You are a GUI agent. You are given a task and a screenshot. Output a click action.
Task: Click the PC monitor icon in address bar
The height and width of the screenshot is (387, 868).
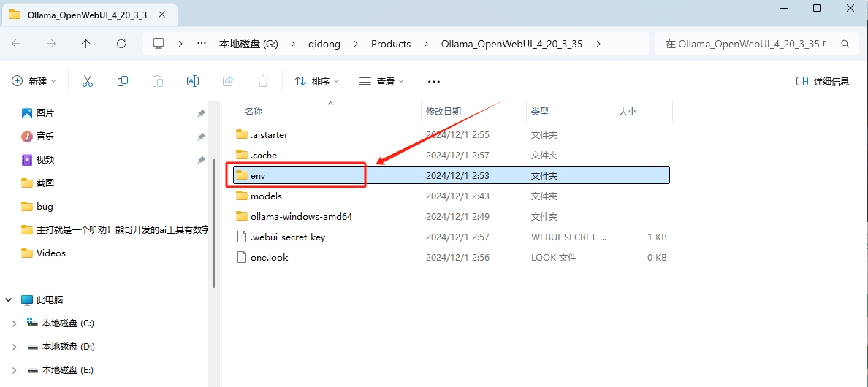click(x=159, y=44)
